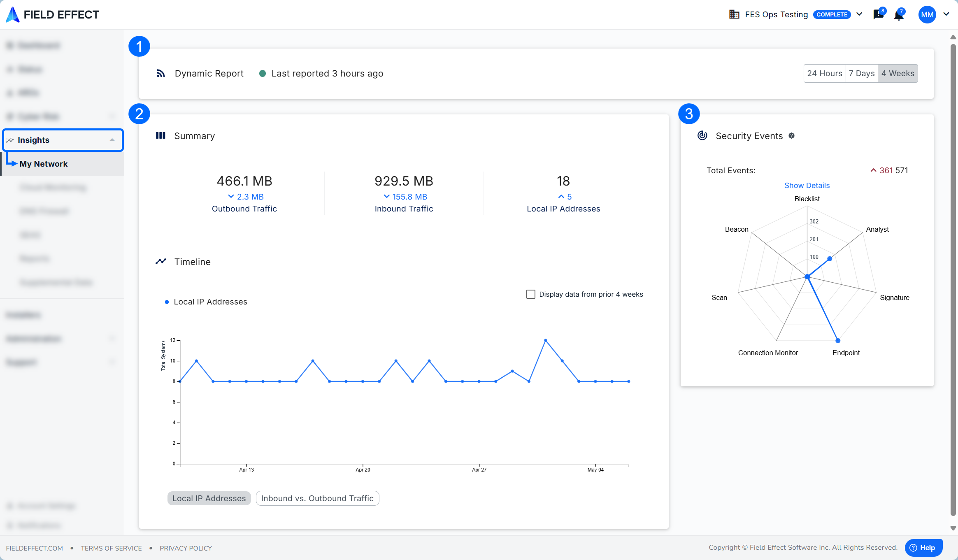The width and height of the screenshot is (958, 560).
Task: Open My Network in sidebar
Action: pyautogui.click(x=43, y=164)
